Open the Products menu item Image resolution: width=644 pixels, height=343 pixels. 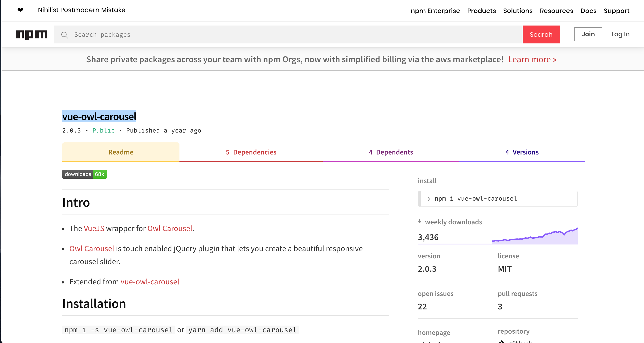[481, 11]
